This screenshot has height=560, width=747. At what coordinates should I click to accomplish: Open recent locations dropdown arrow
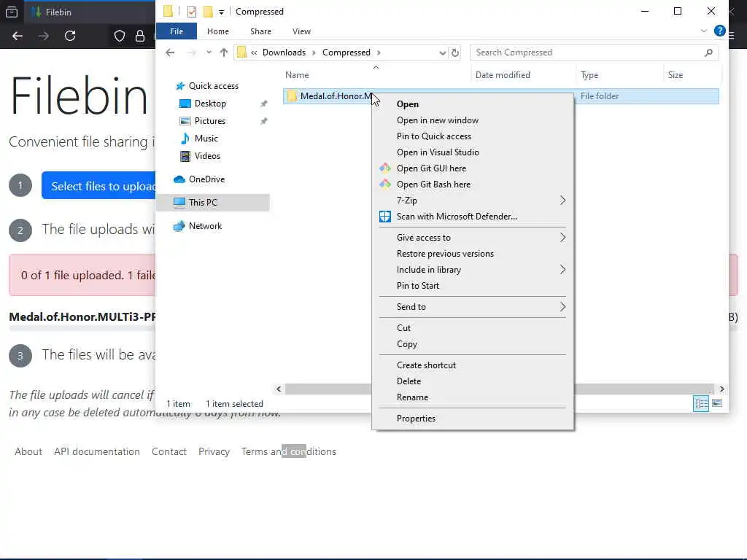point(209,52)
